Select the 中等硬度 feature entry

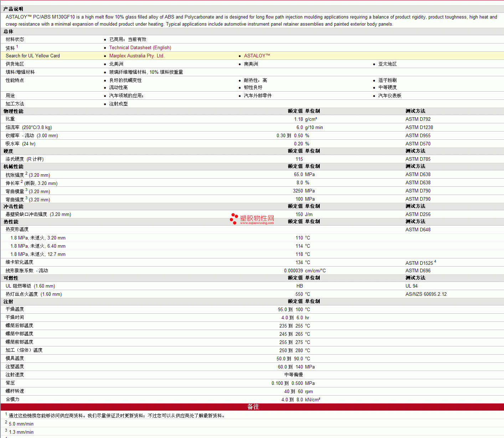[x=387, y=87]
